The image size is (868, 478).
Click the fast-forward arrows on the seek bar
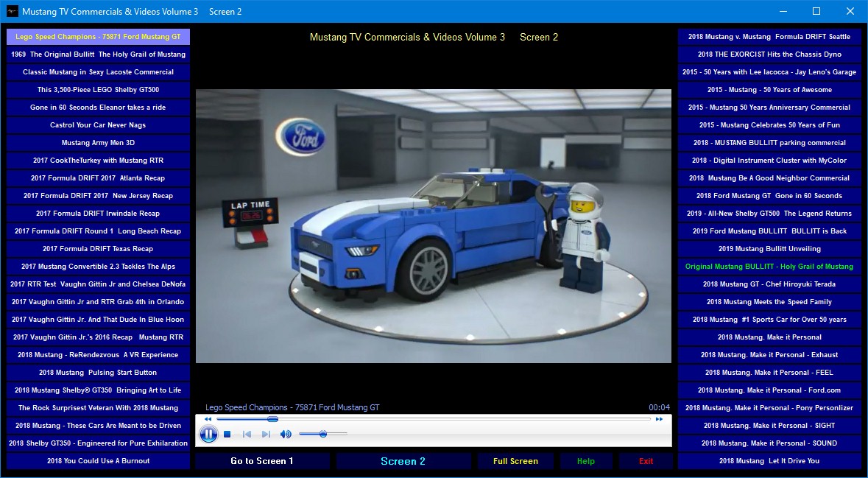659,419
